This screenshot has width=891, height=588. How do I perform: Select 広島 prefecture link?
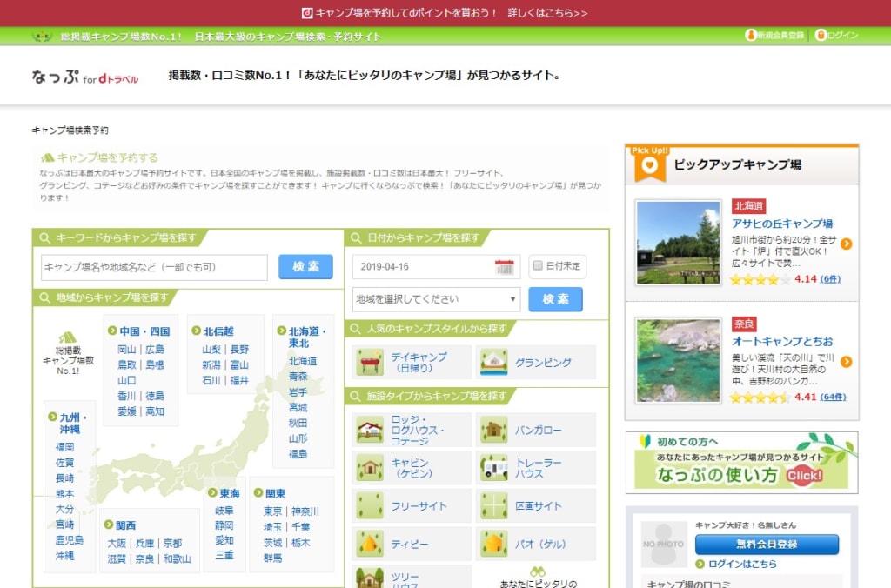coord(155,350)
